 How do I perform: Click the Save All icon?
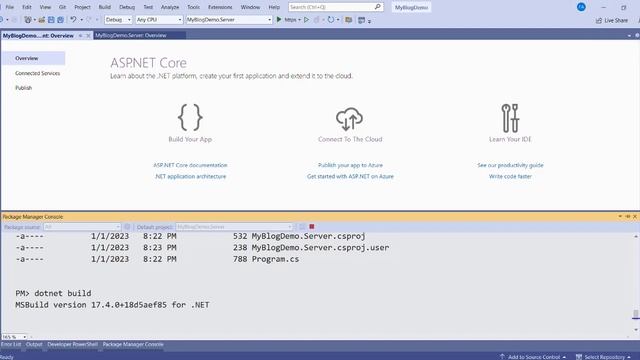tap(60, 20)
